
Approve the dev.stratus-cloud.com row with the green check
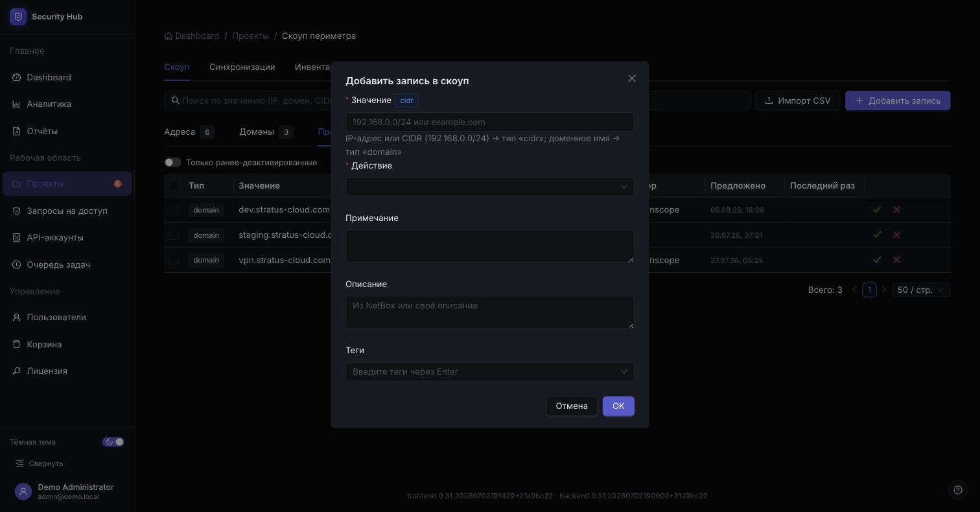[877, 210]
